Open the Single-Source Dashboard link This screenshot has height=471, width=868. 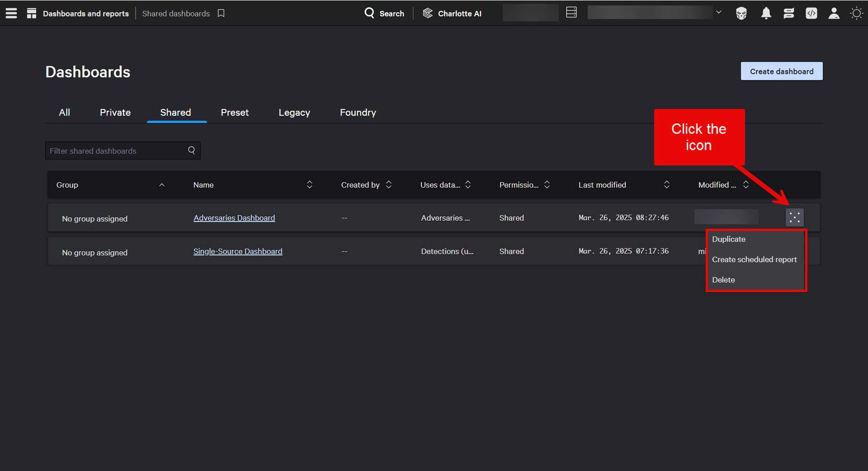(238, 252)
